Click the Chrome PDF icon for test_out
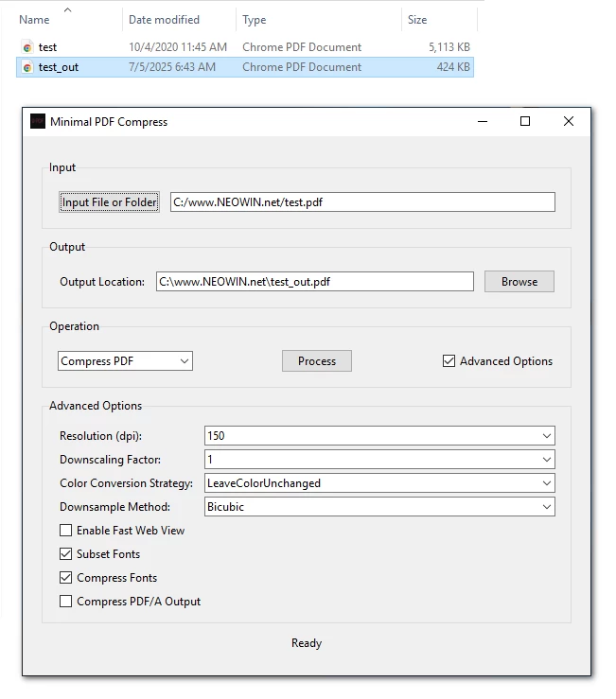 27,67
